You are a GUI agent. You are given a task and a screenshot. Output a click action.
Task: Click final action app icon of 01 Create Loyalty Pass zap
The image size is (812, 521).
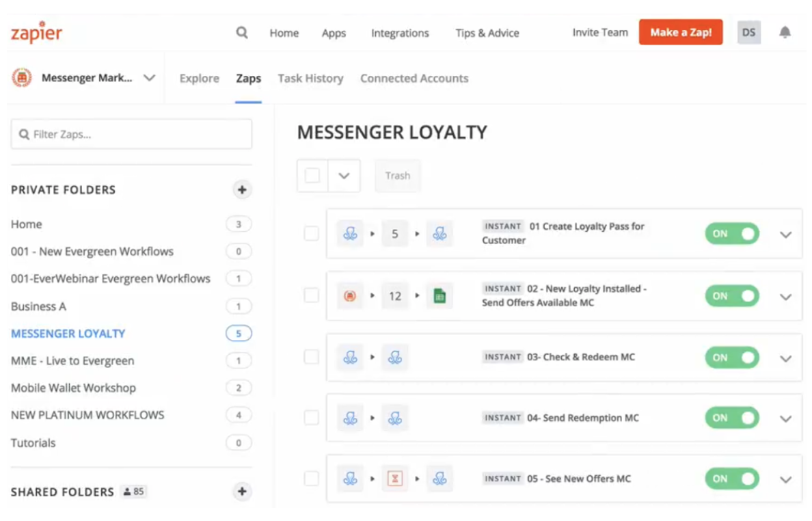(x=439, y=234)
